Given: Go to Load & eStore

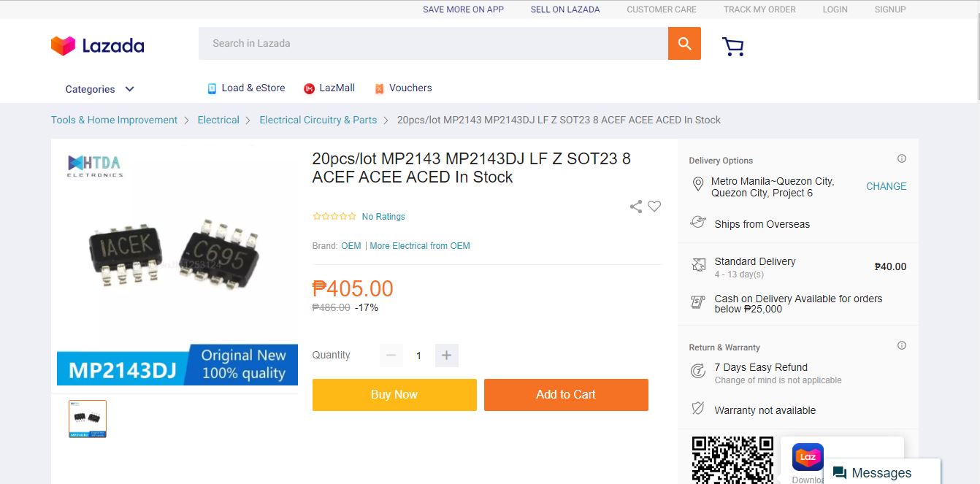Looking at the screenshot, I should (x=246, y=88).
